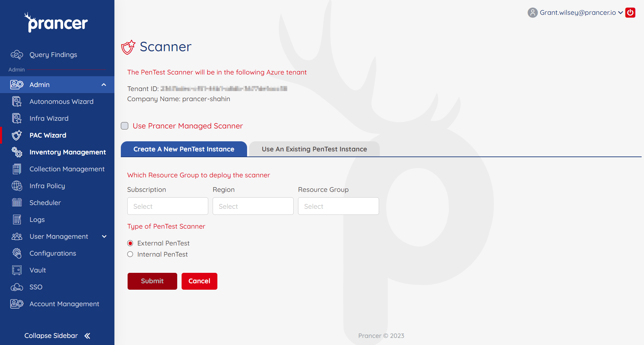Click the Account Management icon

point(17,304)
